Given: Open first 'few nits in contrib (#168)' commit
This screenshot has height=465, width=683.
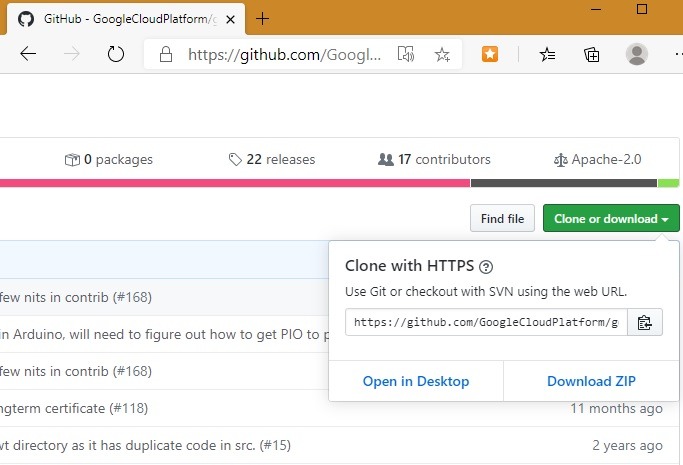Looking at the screenshot, I should [x=76, y=297].
